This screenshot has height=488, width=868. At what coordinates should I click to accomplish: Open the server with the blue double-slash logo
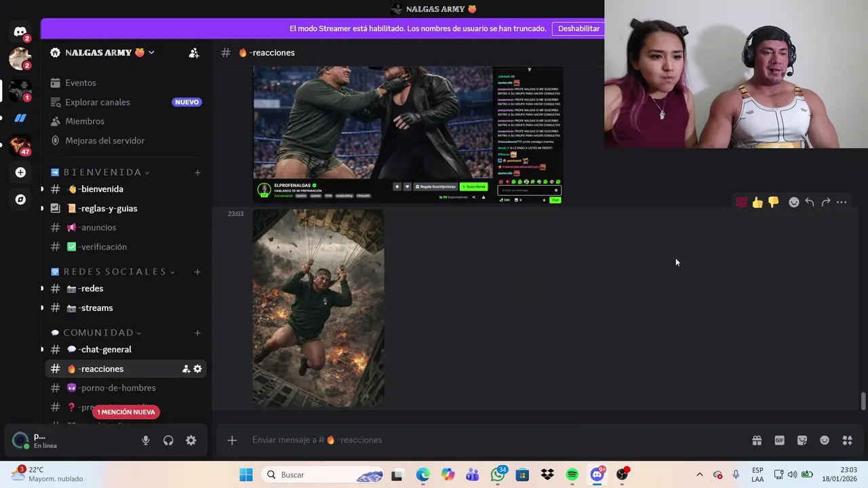(x=20, y=118)
